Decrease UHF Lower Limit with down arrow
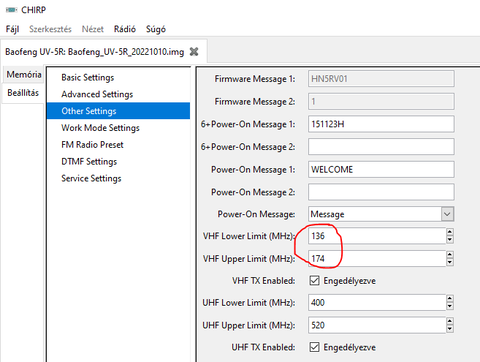480x362 pixels. click(450, 306)
